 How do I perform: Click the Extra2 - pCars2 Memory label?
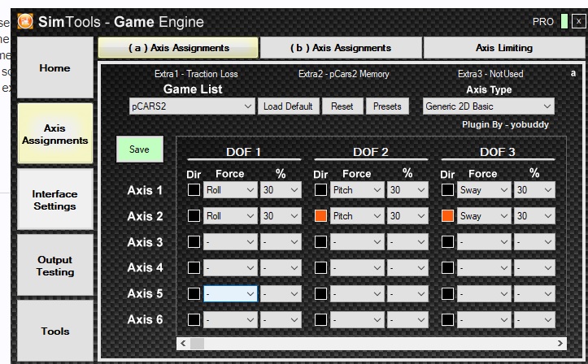coord(344,74)
